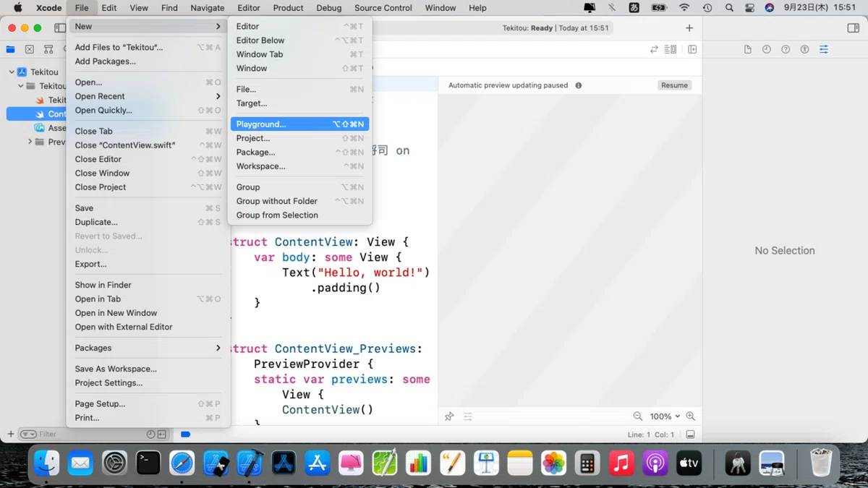Choose Project… from the New submenu
868x488 pixels.
tap(299, 138)
